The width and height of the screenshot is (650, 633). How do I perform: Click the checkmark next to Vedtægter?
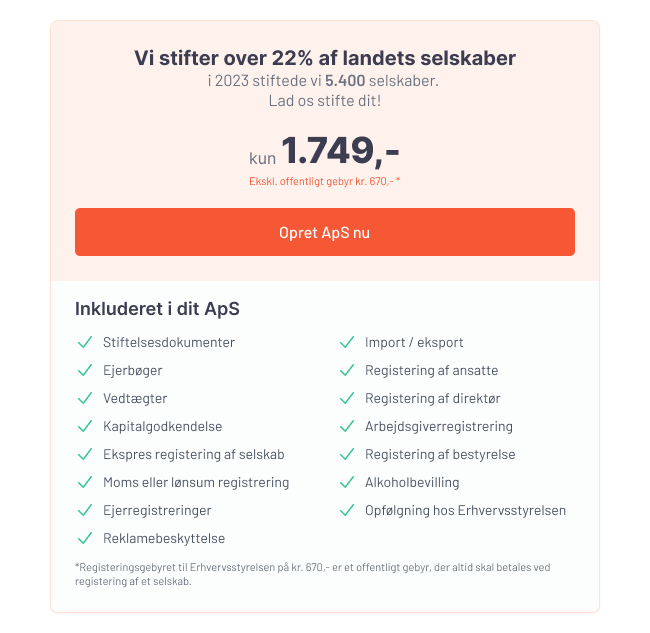pos(85,398)
